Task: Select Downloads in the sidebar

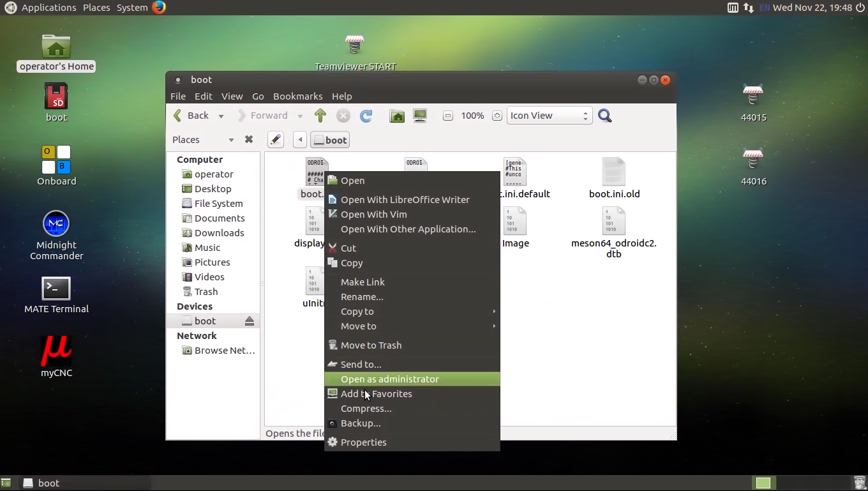Action: click(x=219, y=233)
